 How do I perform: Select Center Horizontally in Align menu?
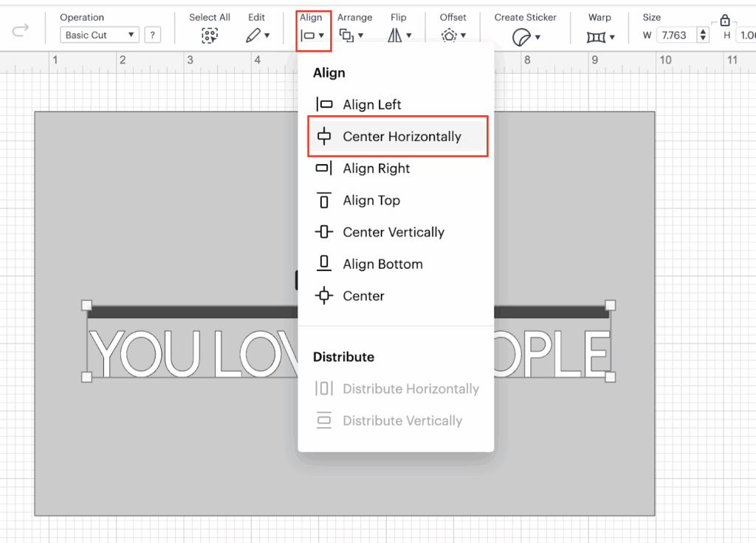pyautogui.click(x=401, y=137)
